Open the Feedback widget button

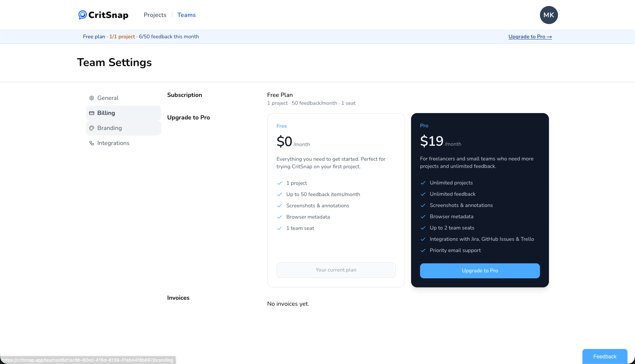click(605, 356)
